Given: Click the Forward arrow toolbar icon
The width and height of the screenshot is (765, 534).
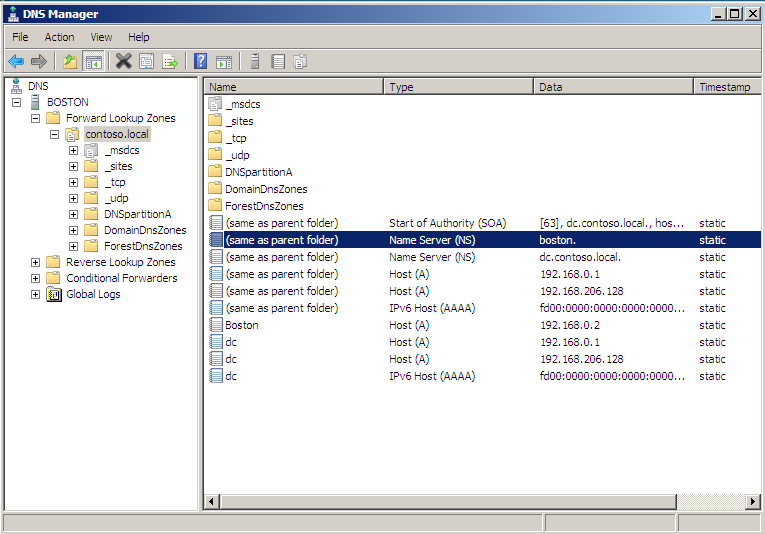Looking at the screenshot, I should 39,61.
